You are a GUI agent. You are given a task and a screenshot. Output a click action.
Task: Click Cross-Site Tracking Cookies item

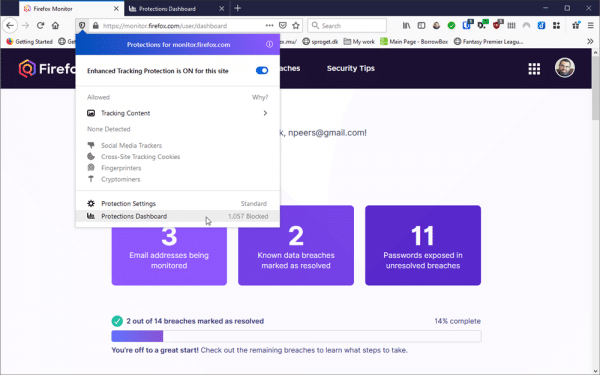134,157
